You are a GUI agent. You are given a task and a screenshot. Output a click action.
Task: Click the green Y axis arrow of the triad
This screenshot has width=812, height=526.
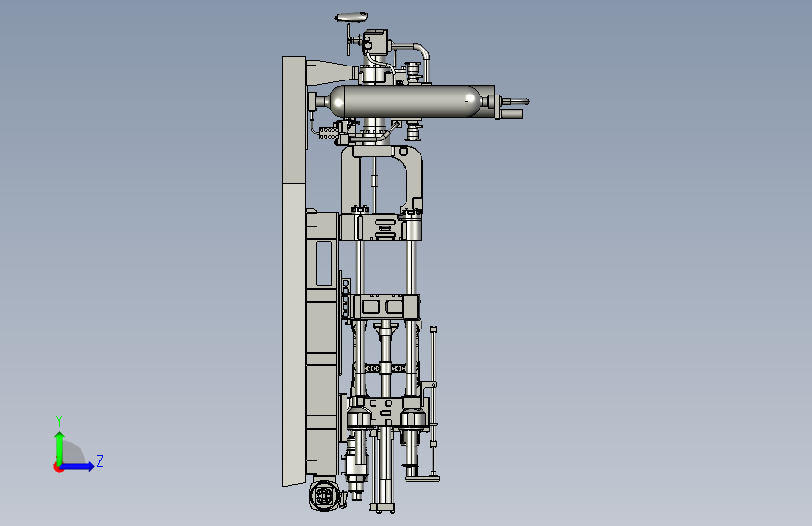[60, 447]
